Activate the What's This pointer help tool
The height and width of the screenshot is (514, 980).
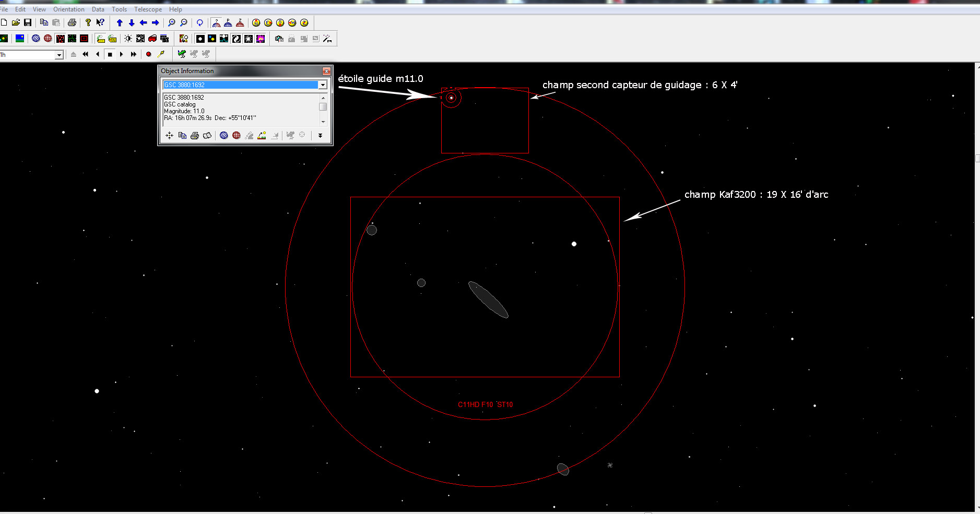click(x=100, y=22)
